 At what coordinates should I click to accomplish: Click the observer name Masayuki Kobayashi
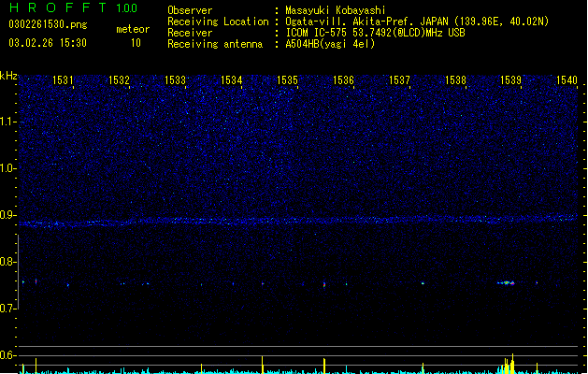click(x=336, y=10)
